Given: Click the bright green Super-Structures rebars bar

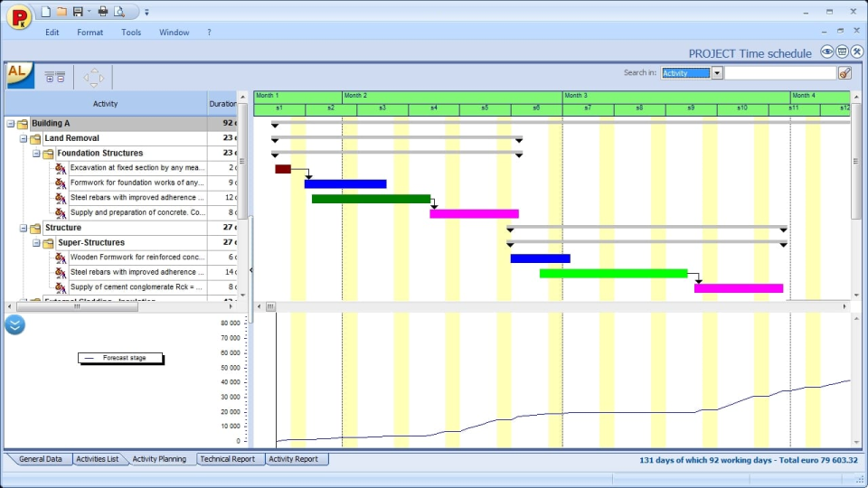Looking at the screenshot, I should (613, 273).
